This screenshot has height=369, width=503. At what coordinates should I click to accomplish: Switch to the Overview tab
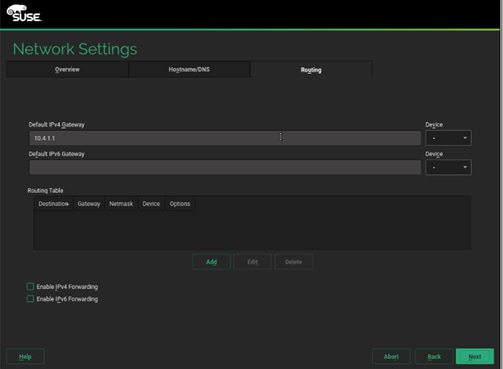pyautogui.click(x=67, y=69)
